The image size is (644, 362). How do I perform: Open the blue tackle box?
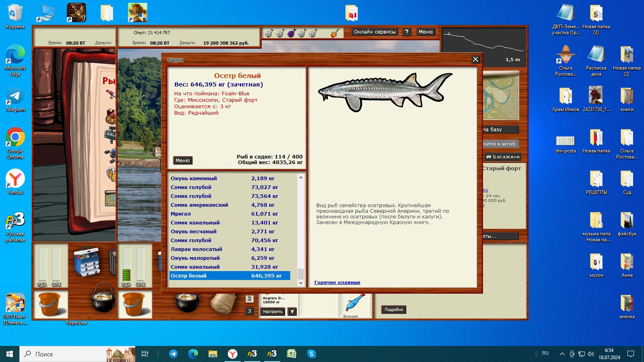coord(87,261)
